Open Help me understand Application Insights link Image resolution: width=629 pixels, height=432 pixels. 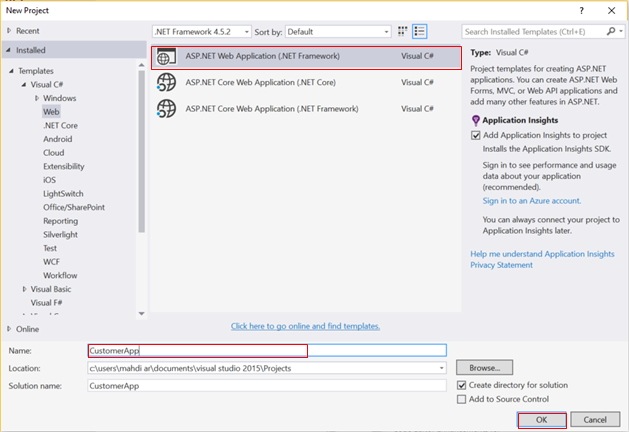pyautogui.click(x=542, y=254)
